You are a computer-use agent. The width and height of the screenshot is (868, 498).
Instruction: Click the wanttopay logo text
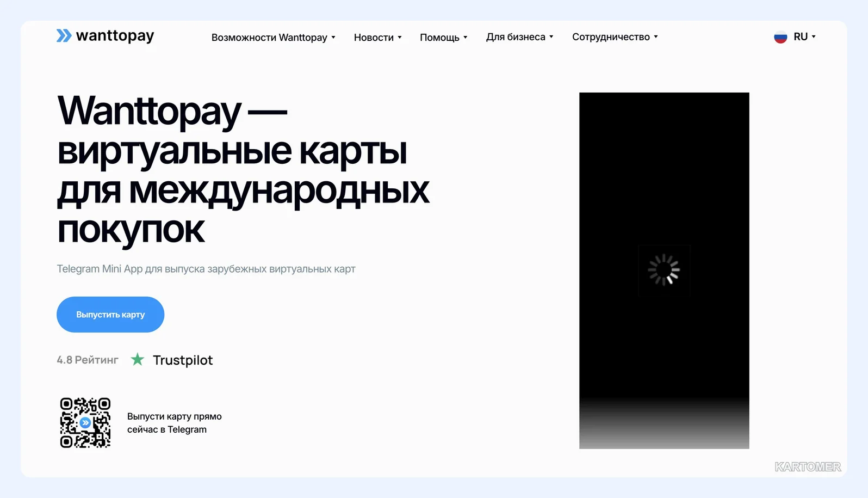pyautogui.click(x=115, y=36)
